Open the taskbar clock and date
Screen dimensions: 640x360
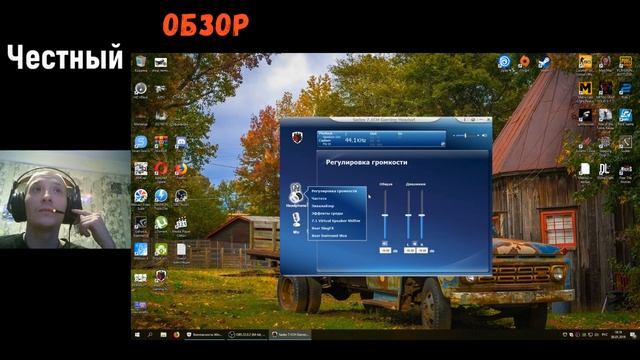point(618,335)
